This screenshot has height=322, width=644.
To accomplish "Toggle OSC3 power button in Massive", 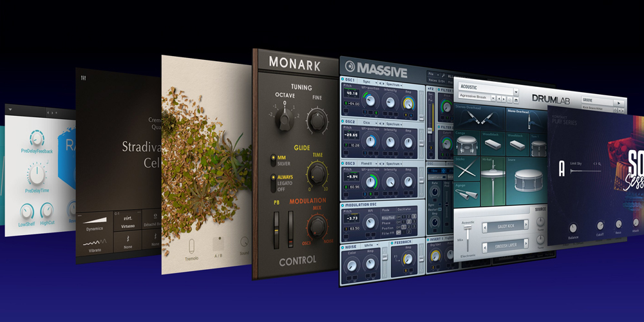I will [343, 164].
